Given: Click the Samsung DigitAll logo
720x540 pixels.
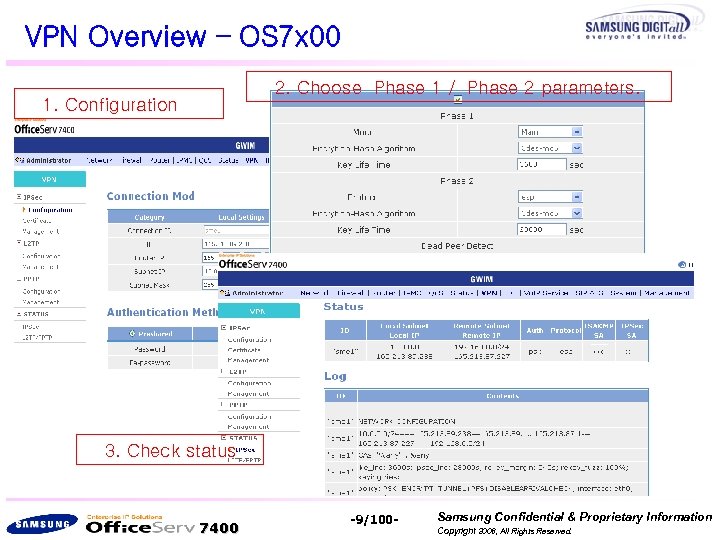Looking at the screenshot, I should (637, 28).
